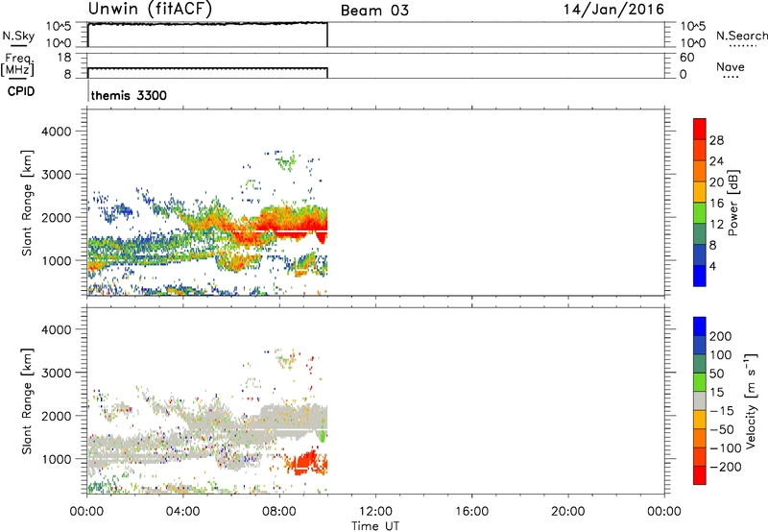Click the 'CPID' row label
The width and height of the screenshot is (768, 532).
(x=21, y=91)
